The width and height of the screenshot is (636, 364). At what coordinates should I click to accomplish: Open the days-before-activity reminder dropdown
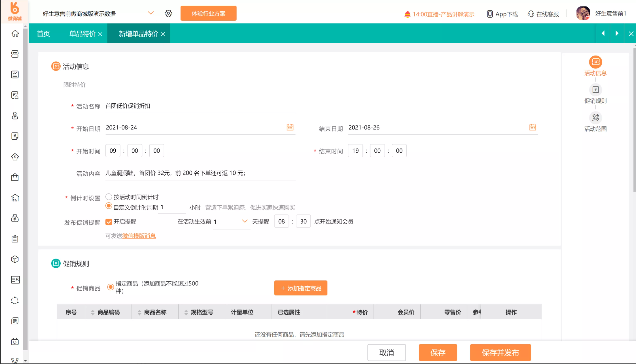(244, 221)
